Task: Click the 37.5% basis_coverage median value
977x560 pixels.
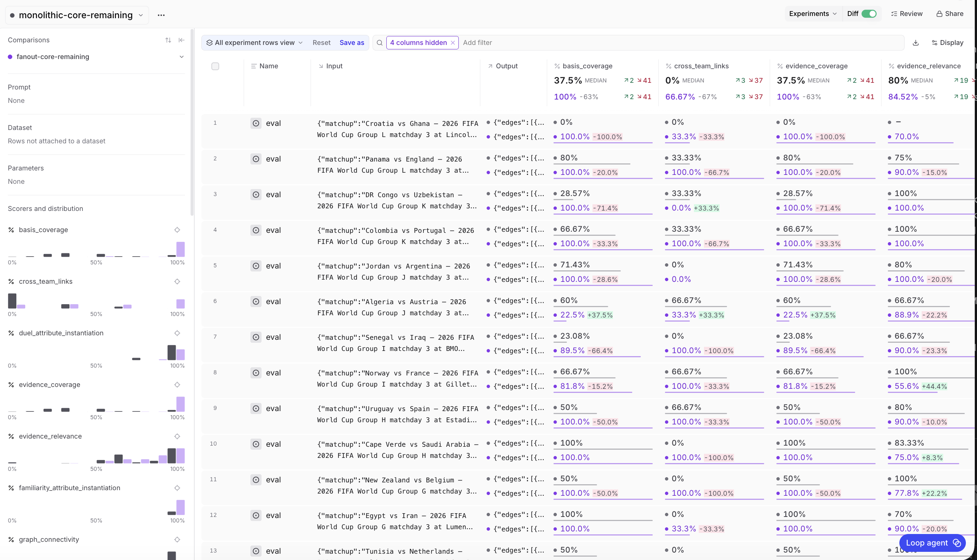Action: click(568, 80)
